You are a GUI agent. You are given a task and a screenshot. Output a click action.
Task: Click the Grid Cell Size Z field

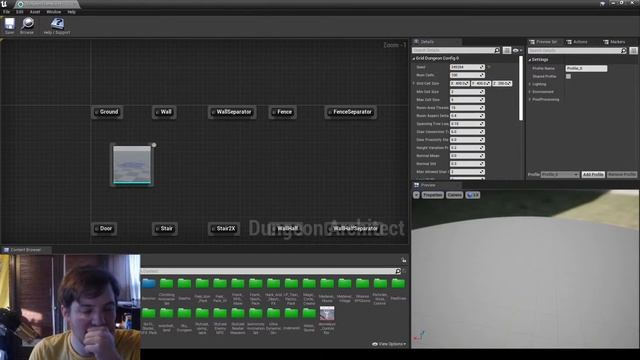pyautogui.click(x=502, y=83)
